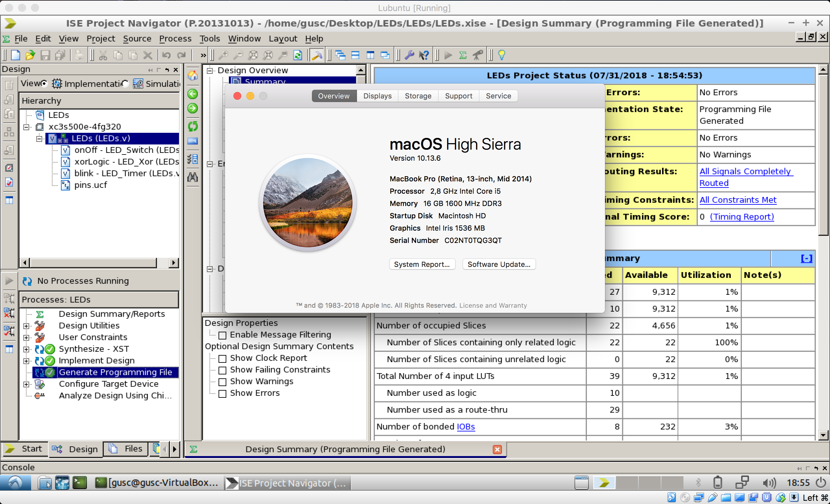The image size is (830, 504).
Task: Click the yellow light bulb tips icon
Action: pyautogui.click(x=502, y=55)
